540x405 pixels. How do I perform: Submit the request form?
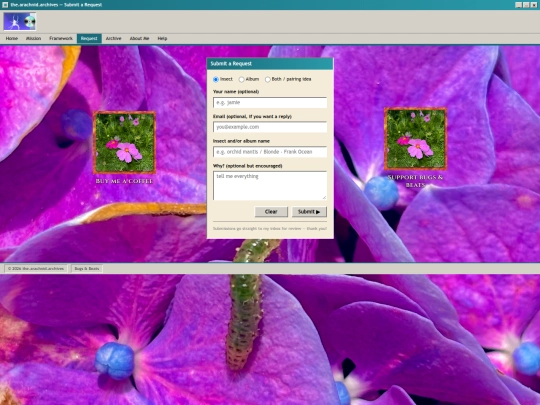click(x=309, y=212)
